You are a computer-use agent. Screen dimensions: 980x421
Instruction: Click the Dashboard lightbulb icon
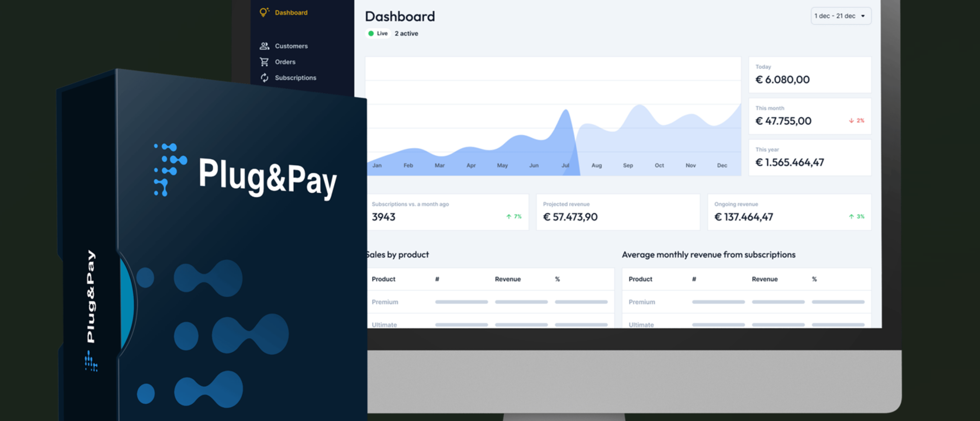[x=264, y=12]
